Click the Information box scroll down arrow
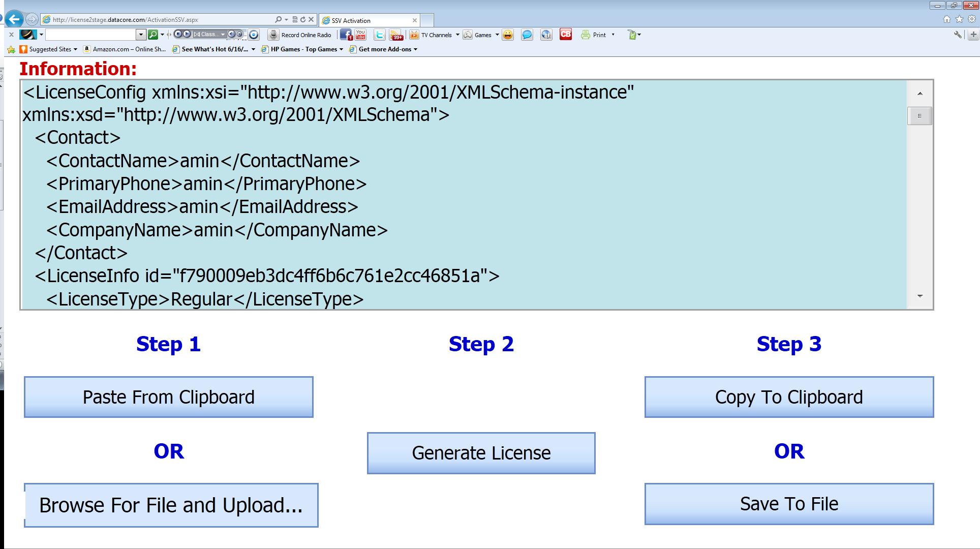The width and height of the screenshot is (980, 549). (920, 296)
